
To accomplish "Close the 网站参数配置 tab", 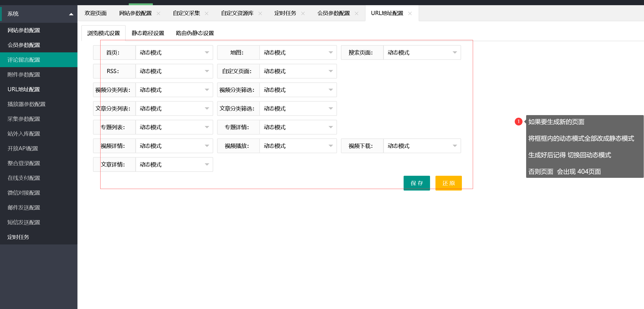I will coord(158,13).
